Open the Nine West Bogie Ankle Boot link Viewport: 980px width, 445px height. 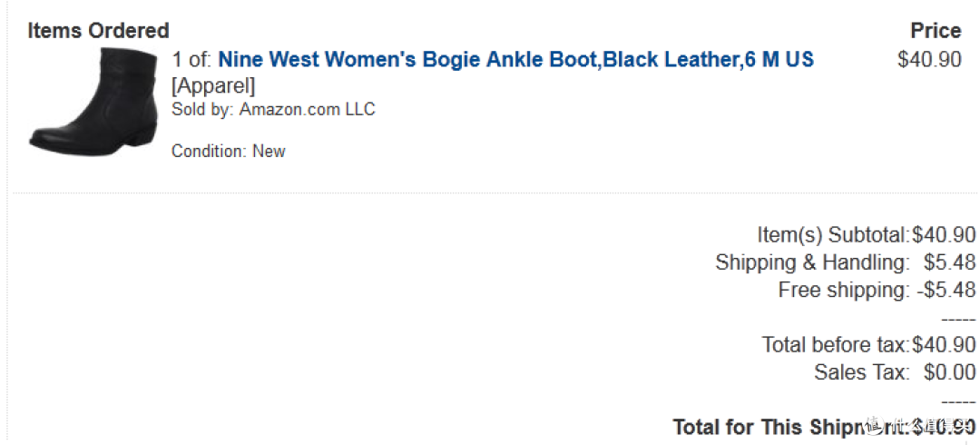click(515, 59)
